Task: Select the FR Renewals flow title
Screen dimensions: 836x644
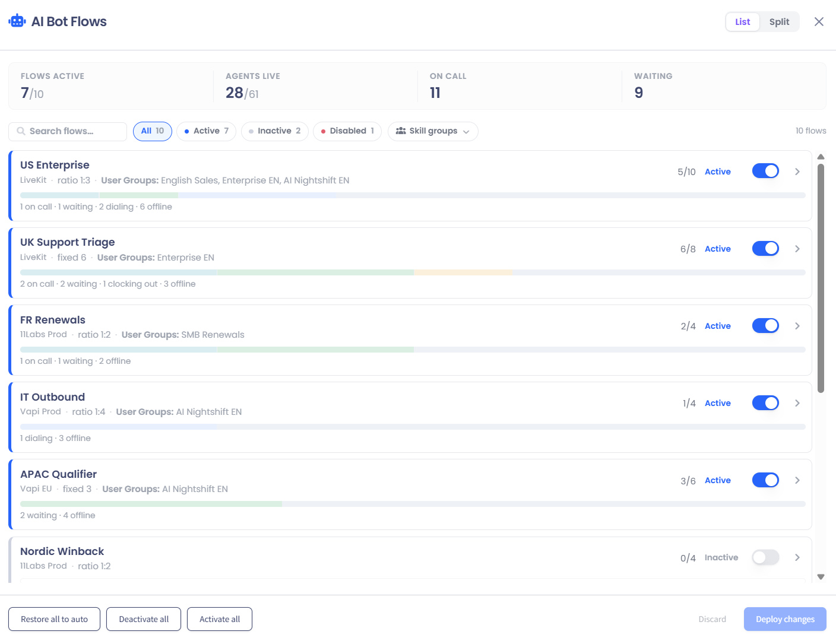Action: (x=53, y=320)
